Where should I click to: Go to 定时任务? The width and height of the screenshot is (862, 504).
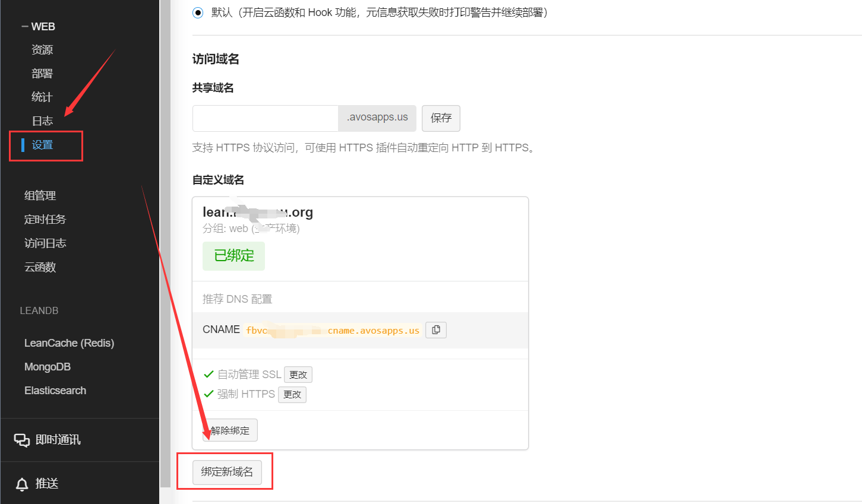click(x=45, y=219)
